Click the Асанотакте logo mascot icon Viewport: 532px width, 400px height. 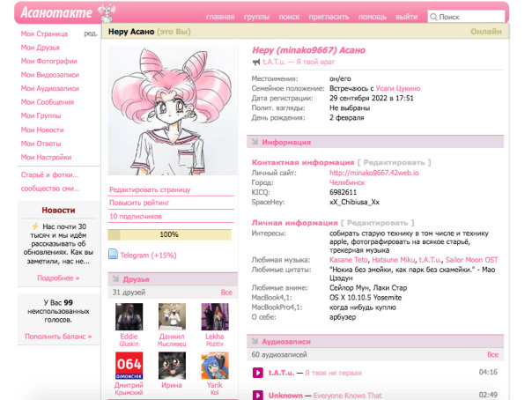pos(107,12)
